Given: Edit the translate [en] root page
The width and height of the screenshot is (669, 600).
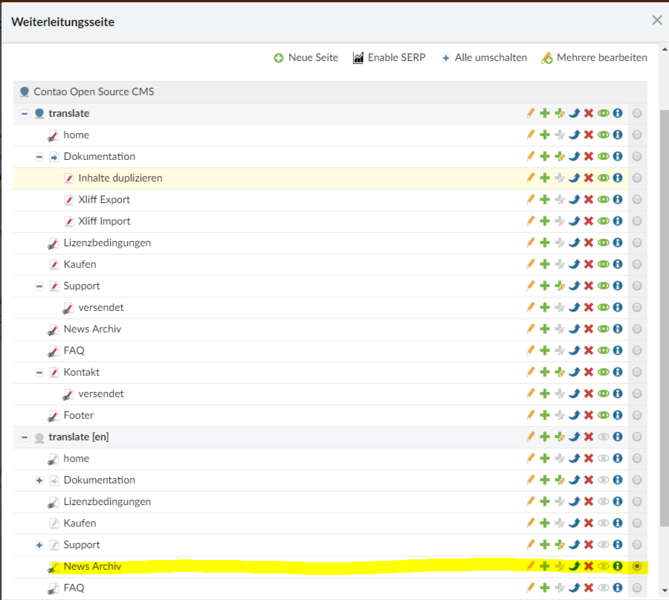Looking at the screenshot, I should (530, 437).
